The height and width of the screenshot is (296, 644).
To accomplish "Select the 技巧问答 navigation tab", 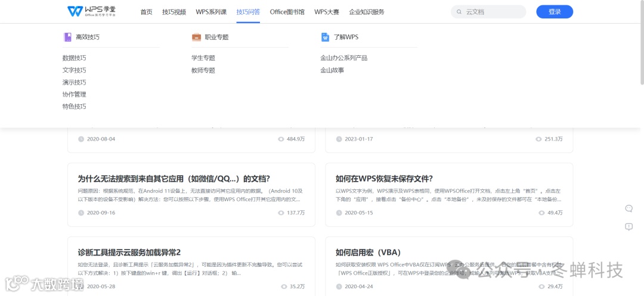I will point(248,12).
